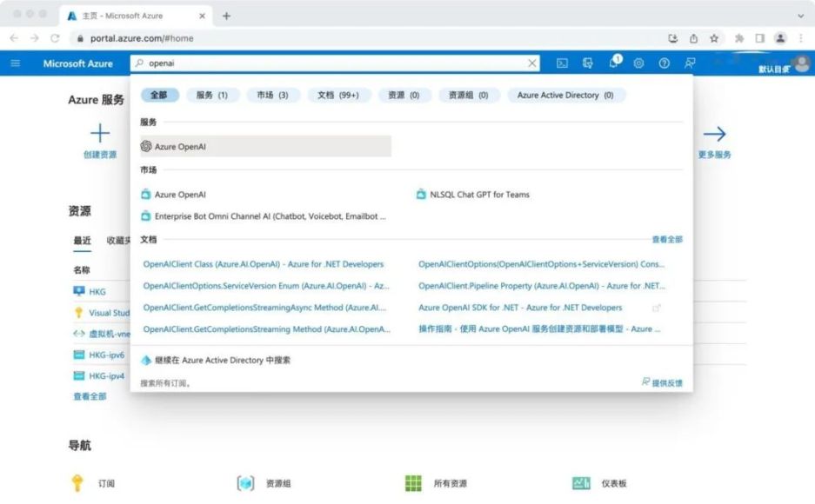Close the Microsoft Azure browser tab
The image size is (815, 504).
(x=202, y=16)
